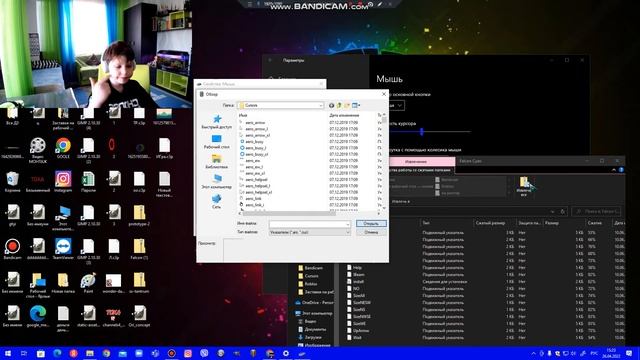The image size is (640, 360).
Task: Open Quick access in Browse dialog sidebar
Action: 216,122
